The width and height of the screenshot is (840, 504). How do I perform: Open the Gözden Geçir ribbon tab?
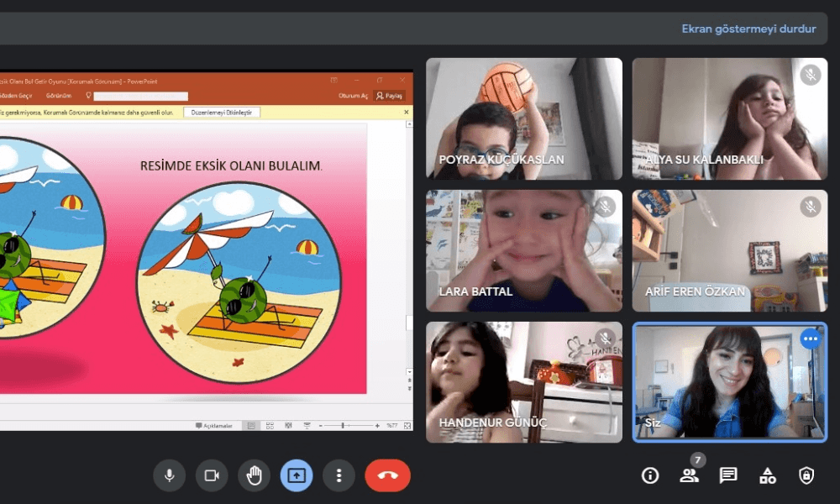pyautogui.click(x=16, y=96)
